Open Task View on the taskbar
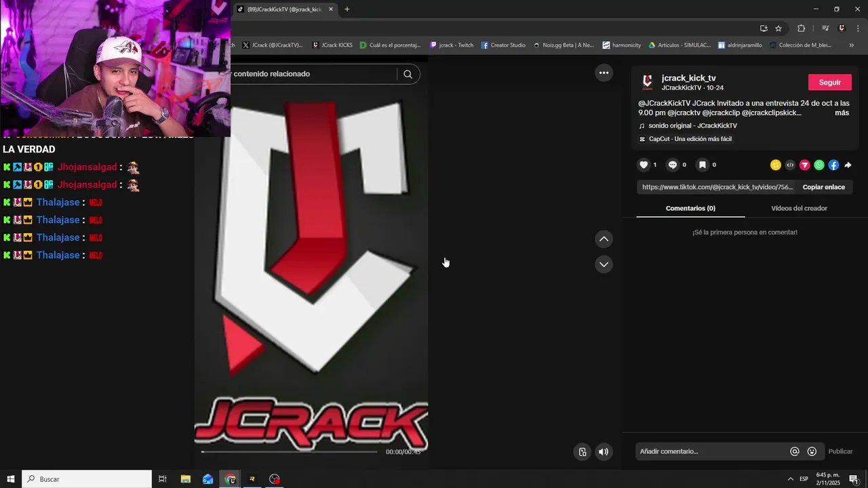Screen dimensions: 868x488 point(163,479)
